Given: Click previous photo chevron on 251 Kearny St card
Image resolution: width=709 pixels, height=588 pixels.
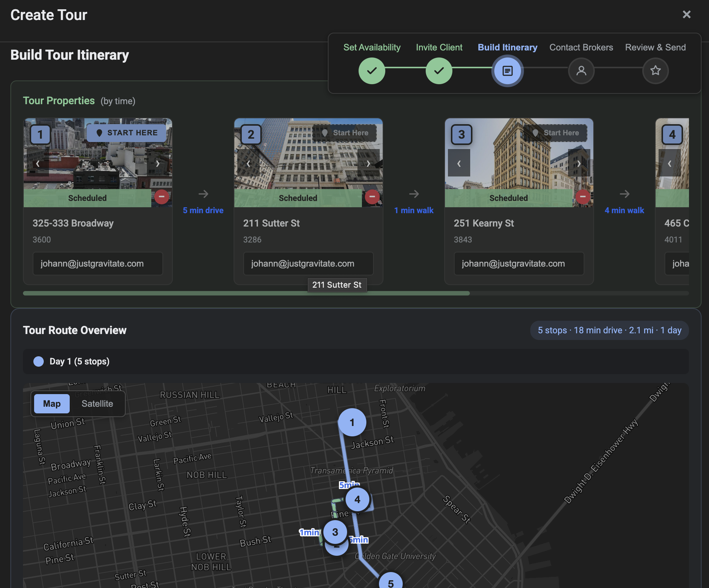Looking at the screenshot, I should [x=459, y=163].
